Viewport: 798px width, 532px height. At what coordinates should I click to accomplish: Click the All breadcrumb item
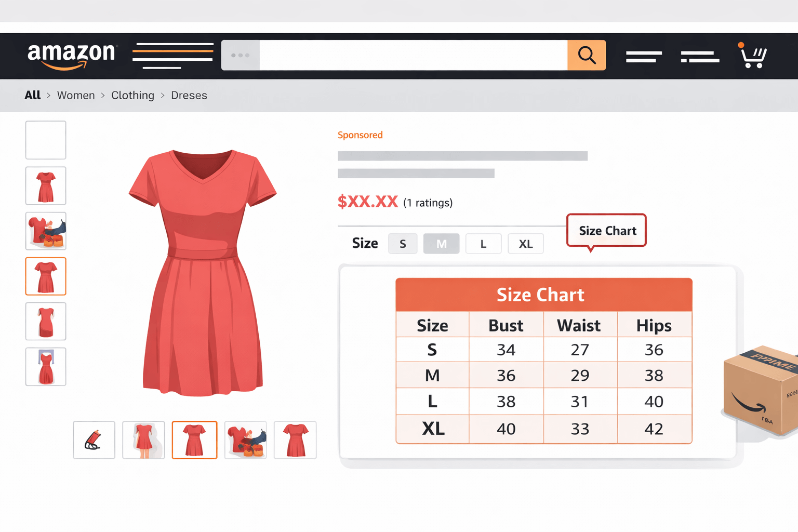(32, 95)
